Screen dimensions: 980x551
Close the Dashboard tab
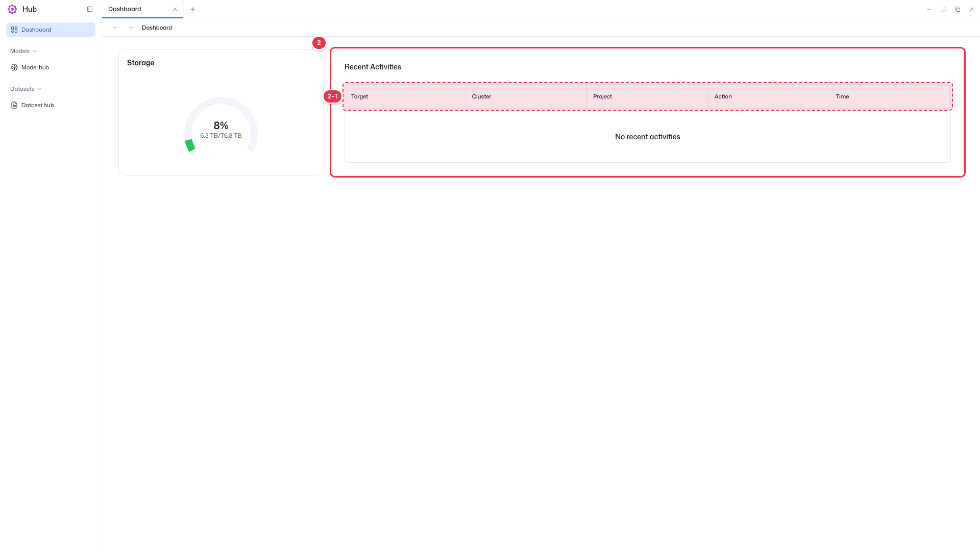tap(175, 9)
